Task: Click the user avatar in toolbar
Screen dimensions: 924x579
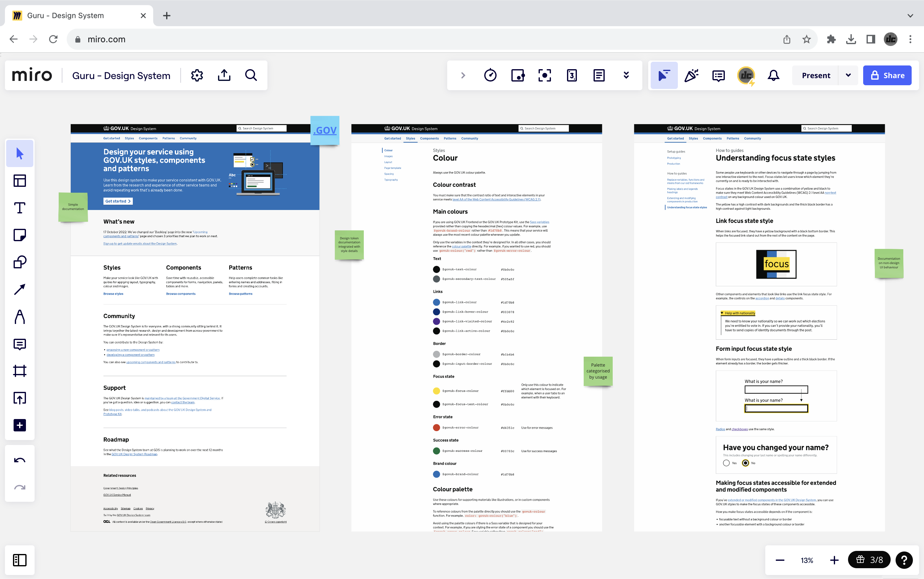Action: [x=746, y=75]
